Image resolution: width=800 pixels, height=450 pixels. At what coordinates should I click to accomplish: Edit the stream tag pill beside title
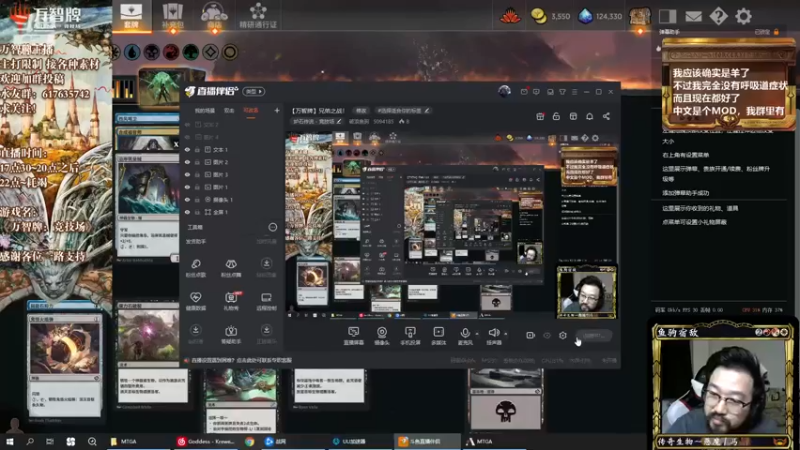(403, 110)
